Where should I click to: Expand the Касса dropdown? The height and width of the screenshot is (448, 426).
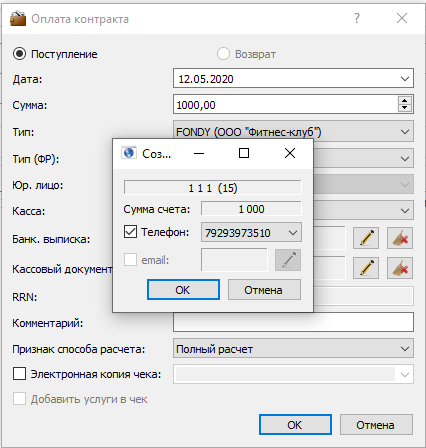pos(405,211)
